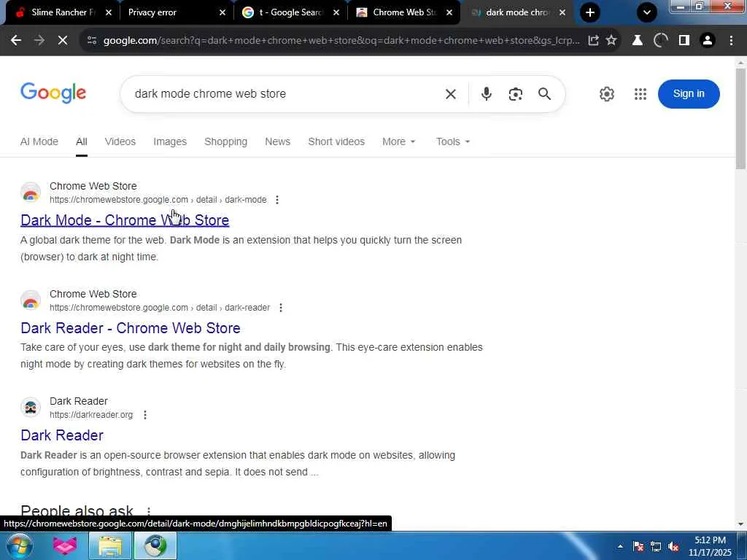Select the AI Mode search tab

pos(39,142)
